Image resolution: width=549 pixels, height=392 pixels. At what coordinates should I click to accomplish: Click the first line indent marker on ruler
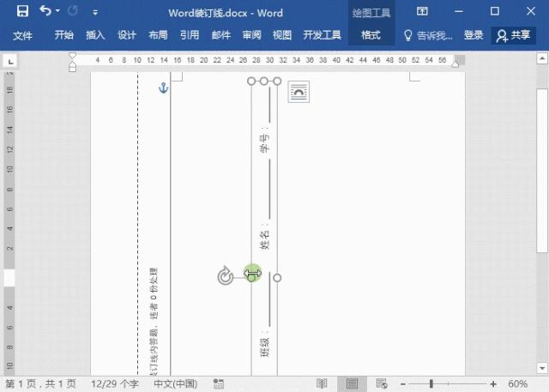pyautogui.click(x=72, y=56)
